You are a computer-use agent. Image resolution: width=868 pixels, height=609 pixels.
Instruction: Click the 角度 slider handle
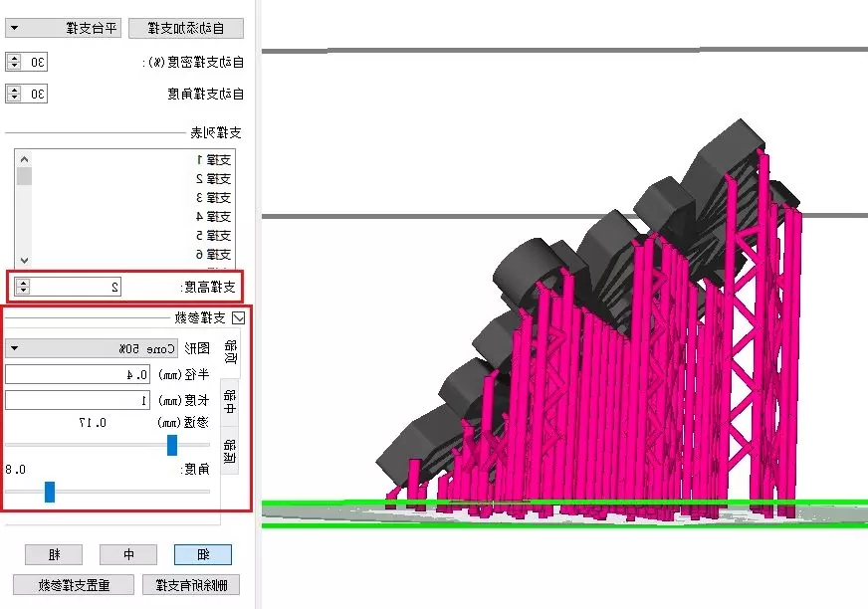point(50,492)
